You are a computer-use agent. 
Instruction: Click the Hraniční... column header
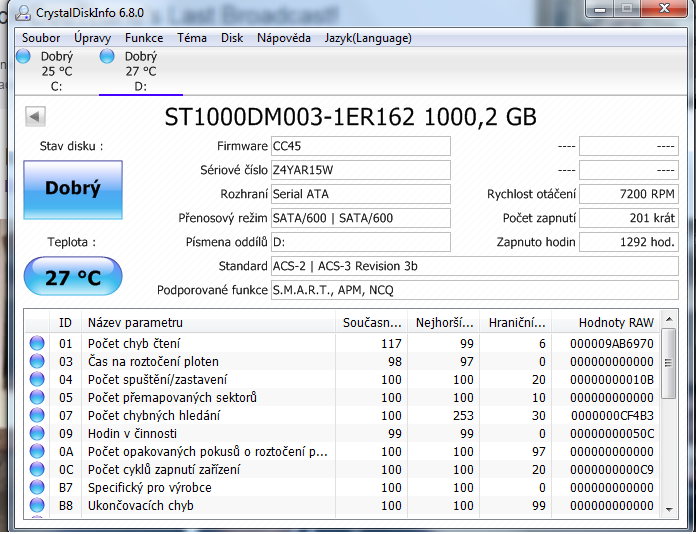tap(517, 323)
